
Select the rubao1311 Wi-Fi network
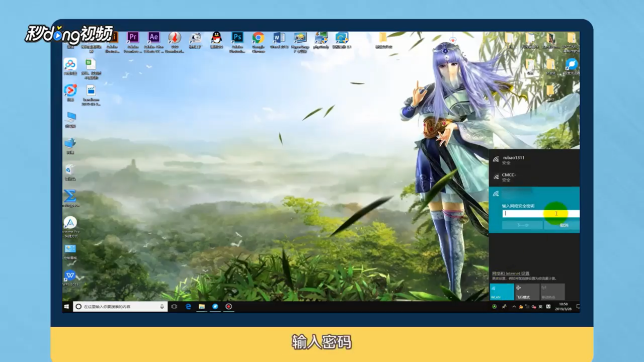[534, 160]
